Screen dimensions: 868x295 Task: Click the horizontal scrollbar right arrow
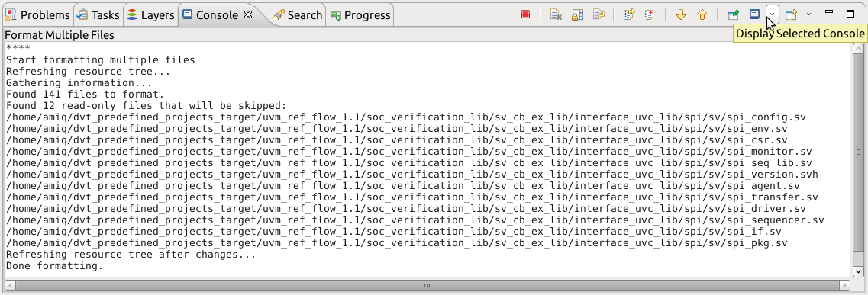tap(845, 286)
